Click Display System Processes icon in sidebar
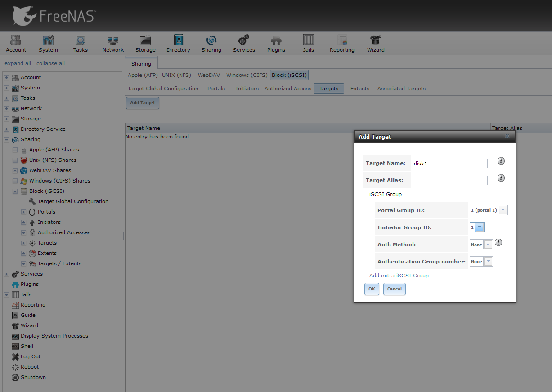Viewport: 552px width, 392px height. [15, 336]
